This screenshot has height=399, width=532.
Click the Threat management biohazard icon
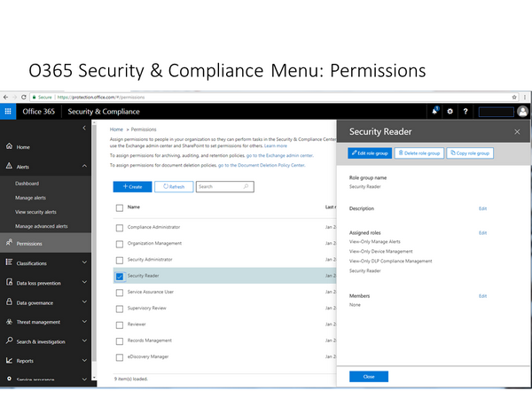point(9,322)
